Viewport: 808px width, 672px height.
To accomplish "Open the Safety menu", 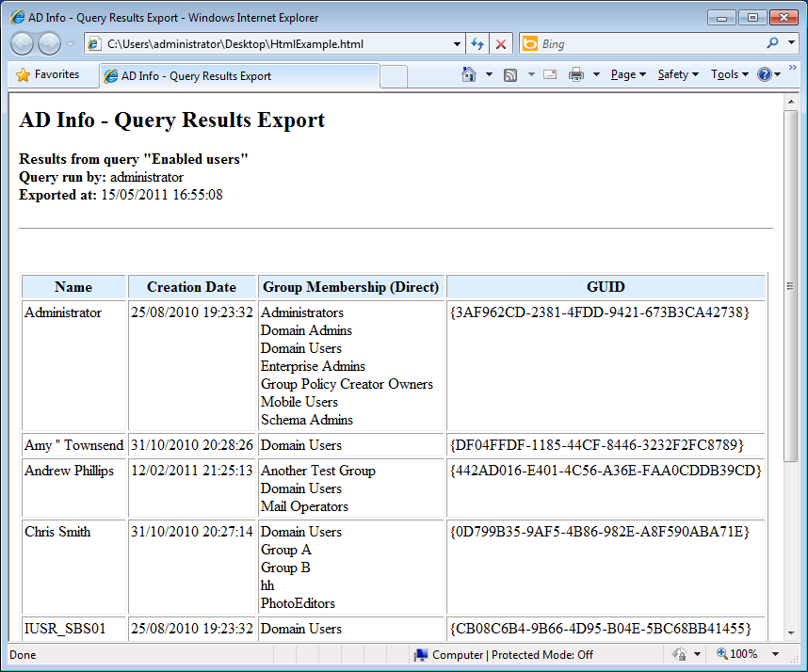I will (x=678, y=75).
